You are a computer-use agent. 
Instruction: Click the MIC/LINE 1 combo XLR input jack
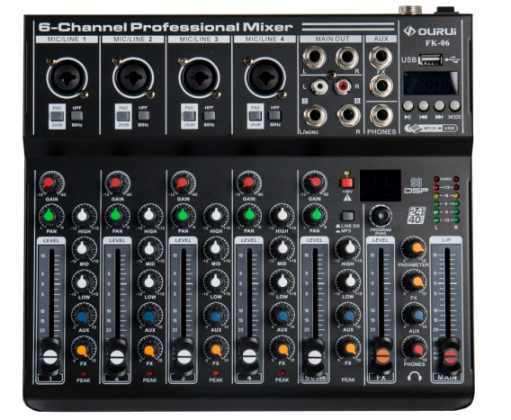67,78
